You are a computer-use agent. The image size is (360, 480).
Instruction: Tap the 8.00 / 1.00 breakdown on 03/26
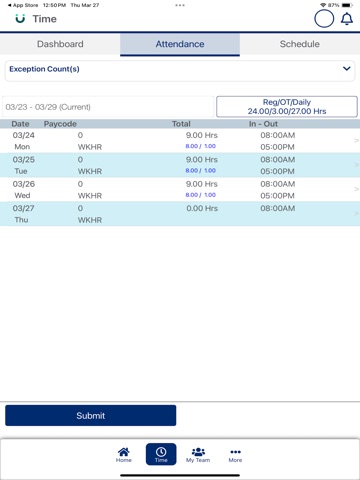coord(201,195)
